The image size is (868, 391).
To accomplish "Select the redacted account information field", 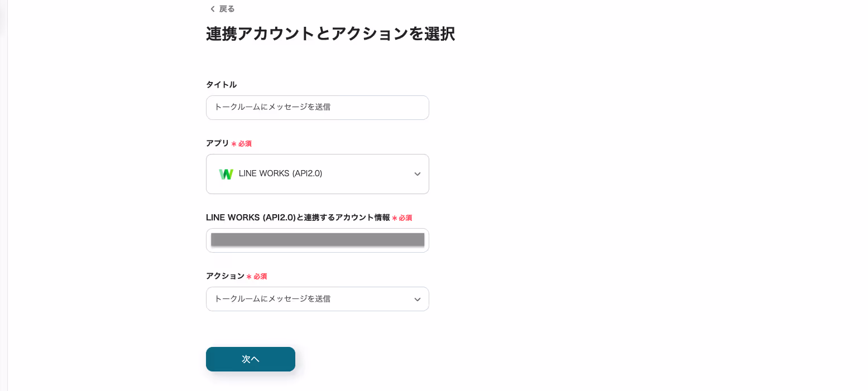I will click(x=318, y=240).
